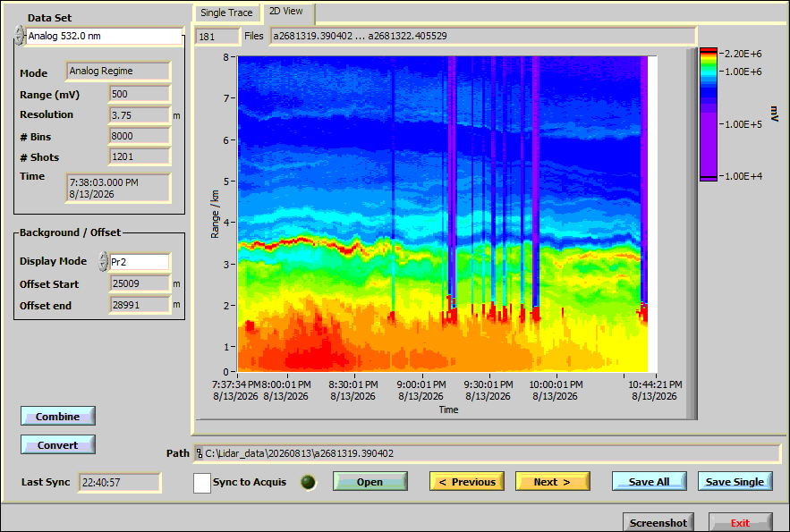The height and width of the screenshot is (532, 790).
Task: Open the Analog 532.0 nm data set field
Action: click(104, 37)
